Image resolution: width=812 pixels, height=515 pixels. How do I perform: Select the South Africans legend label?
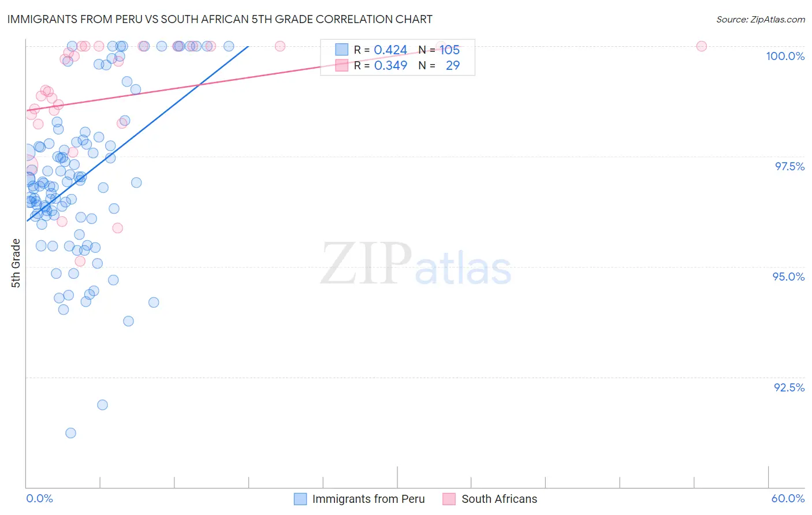tap(500, 499)
